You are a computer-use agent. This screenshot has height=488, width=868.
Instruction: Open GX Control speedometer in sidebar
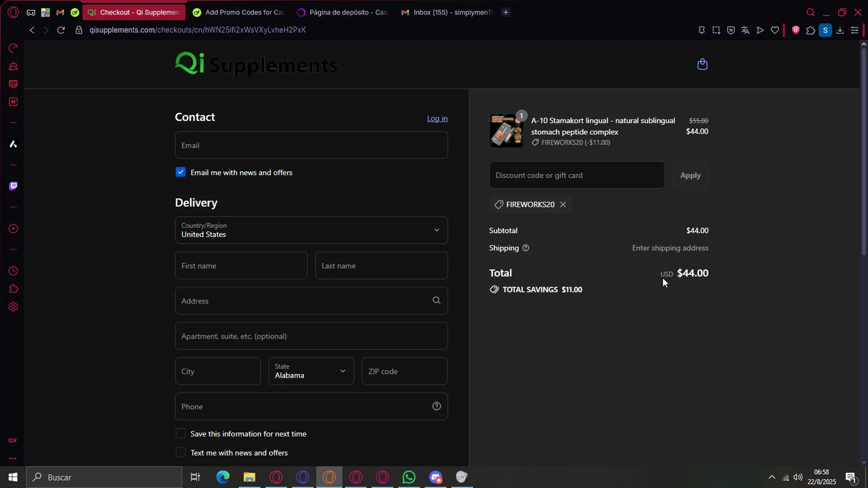[x=13, y=48]
